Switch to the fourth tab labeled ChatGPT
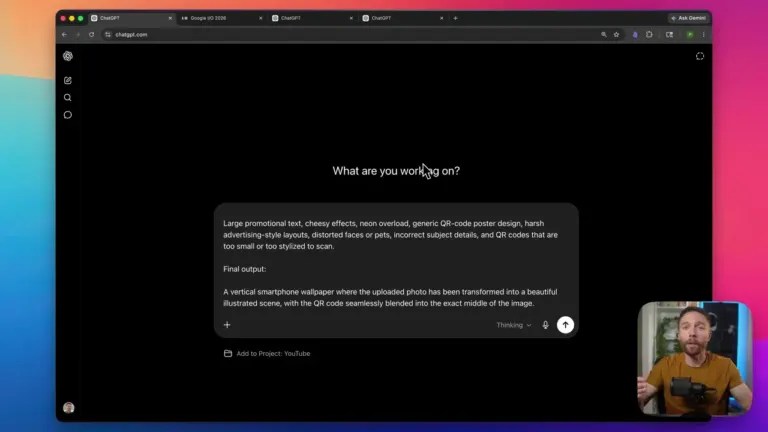The image size is (768, 432). [x=402, y=18]
